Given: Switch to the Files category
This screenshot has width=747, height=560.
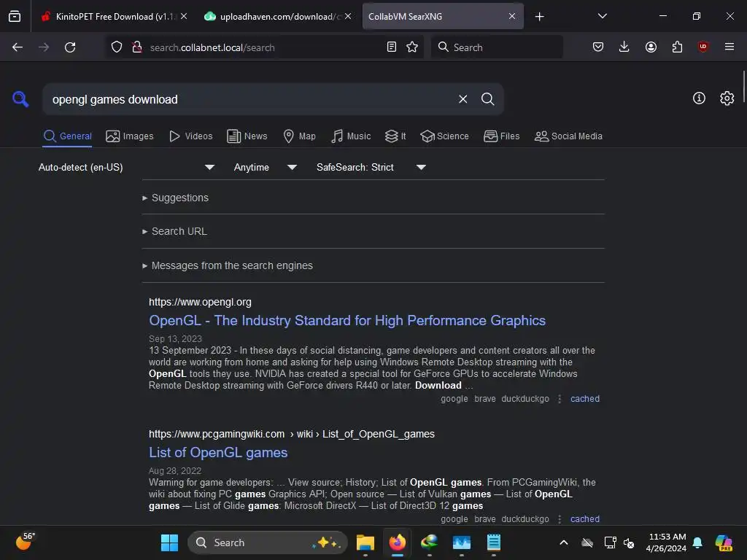Looking at the screenshot, I should pos(502,136).
